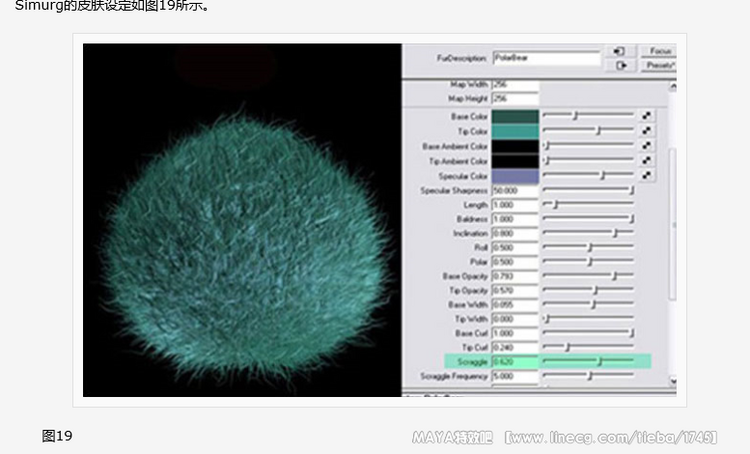Click the Tip Ambient Color map checker icon
This screenshot has width=750, height=454.
pyautogui.click(x=646, y=160)
